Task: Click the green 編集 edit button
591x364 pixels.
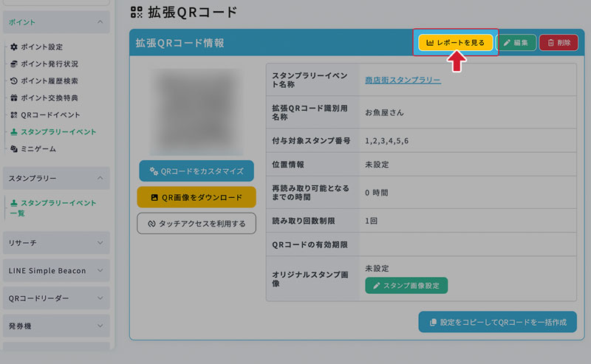Action: click(x=516, y=43)
